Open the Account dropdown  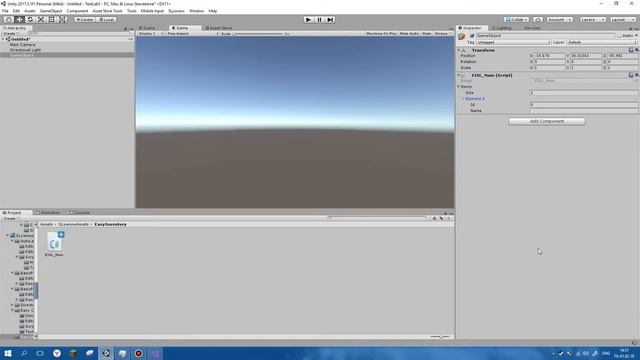[560, 20]
